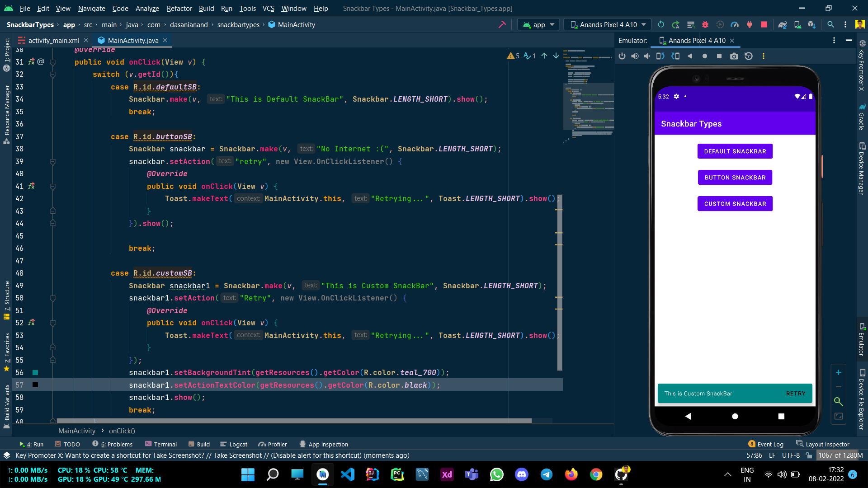Viewport: 868px width, 488px height.
Task: Sync project with Gradle files
Action: [782, 24]
